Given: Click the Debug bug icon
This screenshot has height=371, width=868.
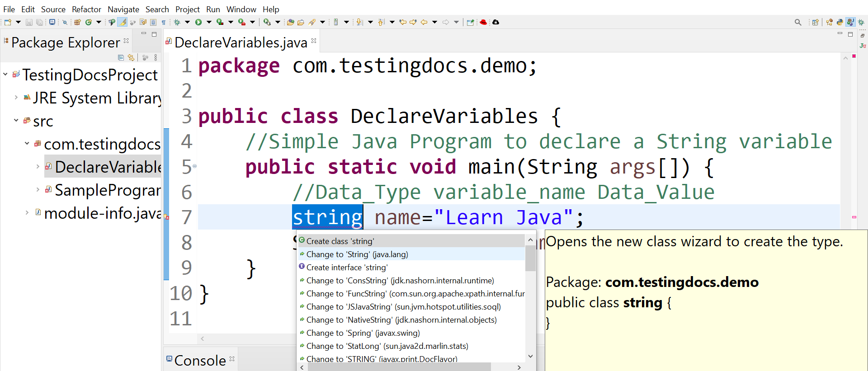Looking at the screenshot, I should pos(177,22).
